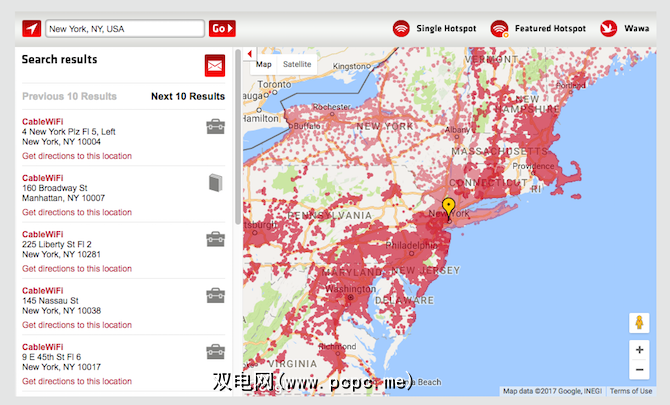Open CableWiFi entry at 160 Broadway St
670x405 pixels.
(43, 178)
